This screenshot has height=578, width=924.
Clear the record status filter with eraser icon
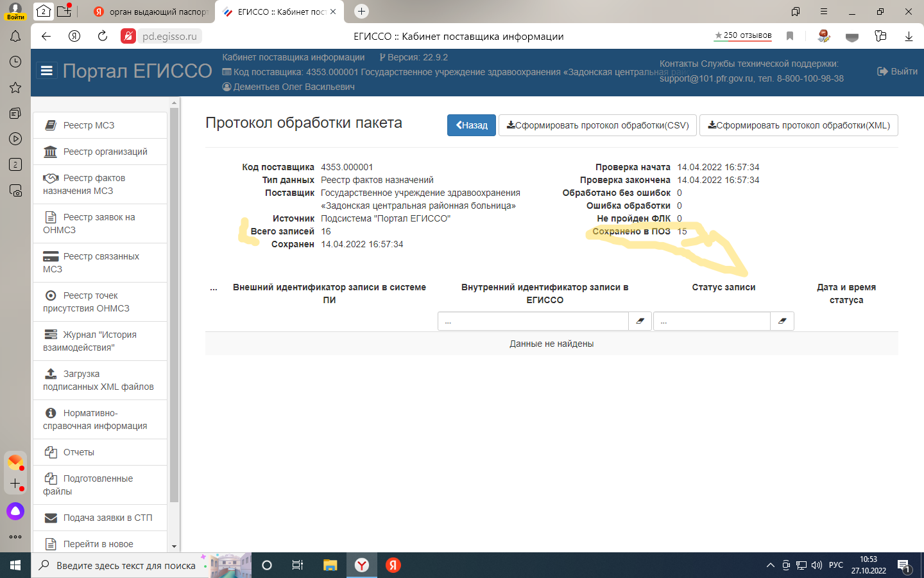pos(782,321)
